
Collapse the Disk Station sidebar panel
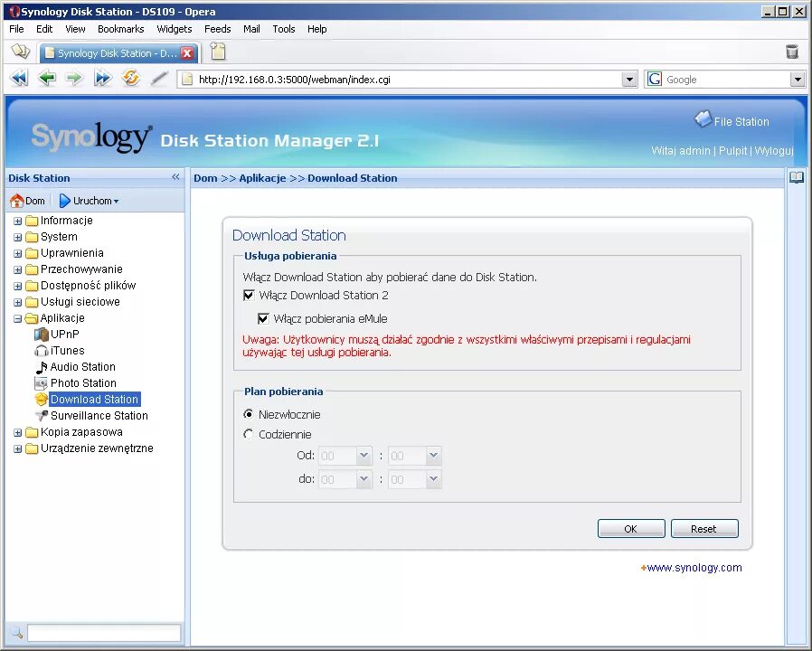[175, 177]
